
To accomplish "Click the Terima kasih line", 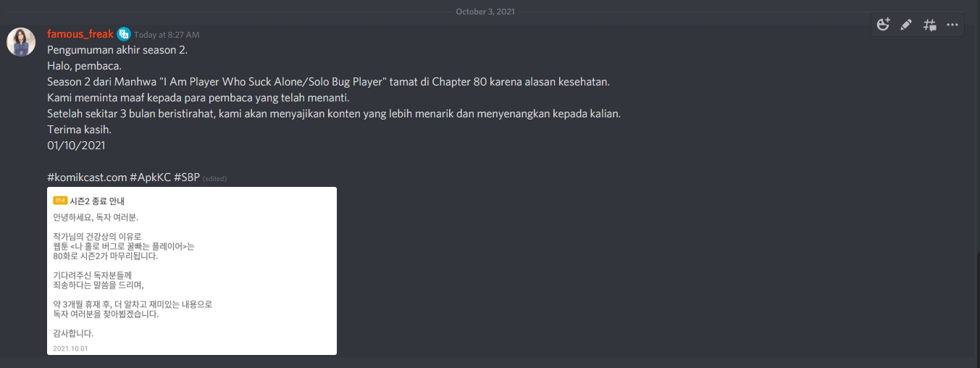I will (79, 130).
